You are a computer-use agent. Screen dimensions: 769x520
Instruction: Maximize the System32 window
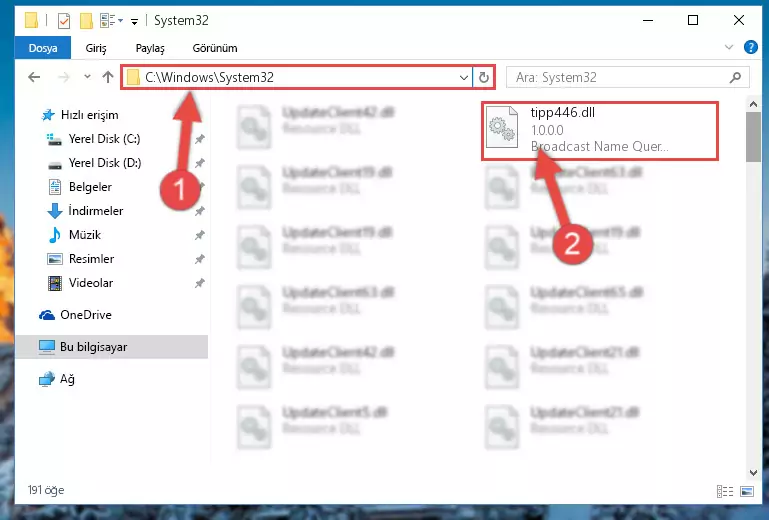pyautogui.click(x=693, y=21)
